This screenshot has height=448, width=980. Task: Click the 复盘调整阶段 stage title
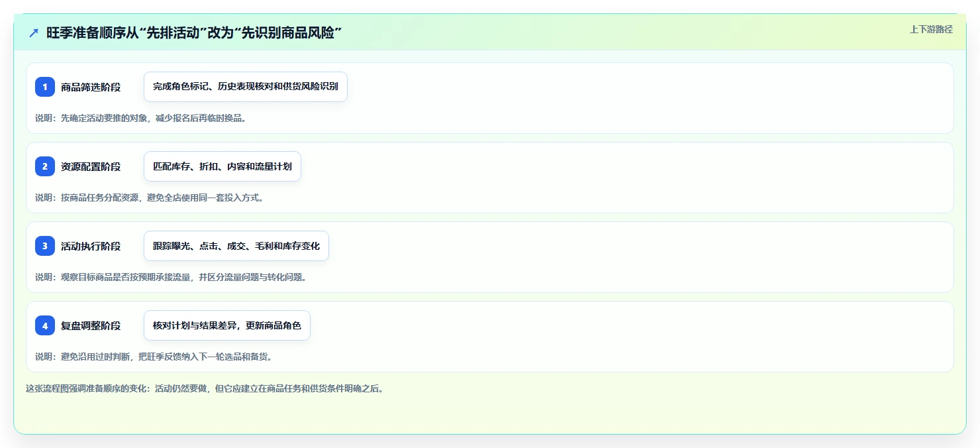[91, 325]
